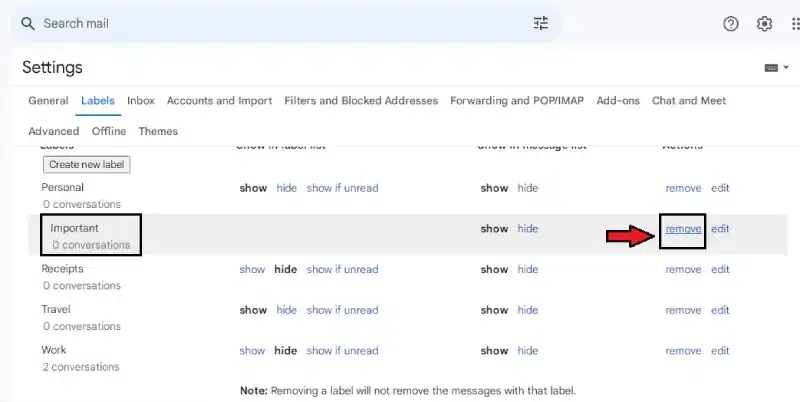Click the Search mail input field
Screen dimensions: 800x402
(280, 23)
